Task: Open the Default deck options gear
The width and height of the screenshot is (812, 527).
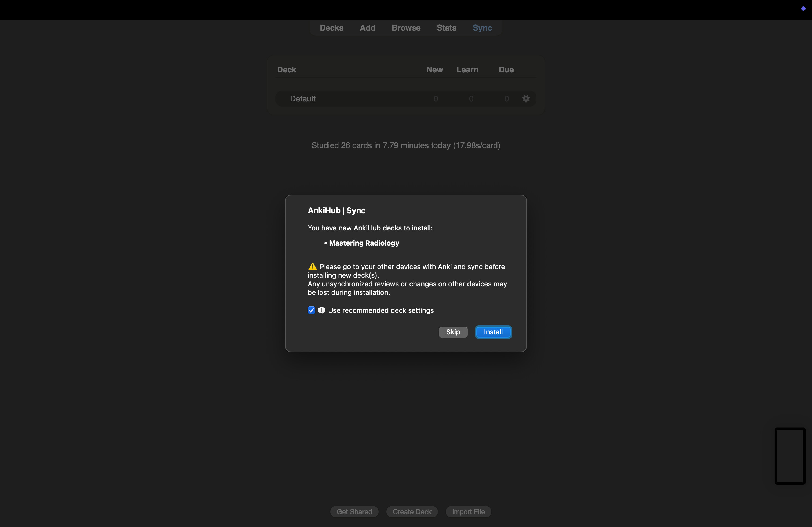Action: (x=526, y=98)
